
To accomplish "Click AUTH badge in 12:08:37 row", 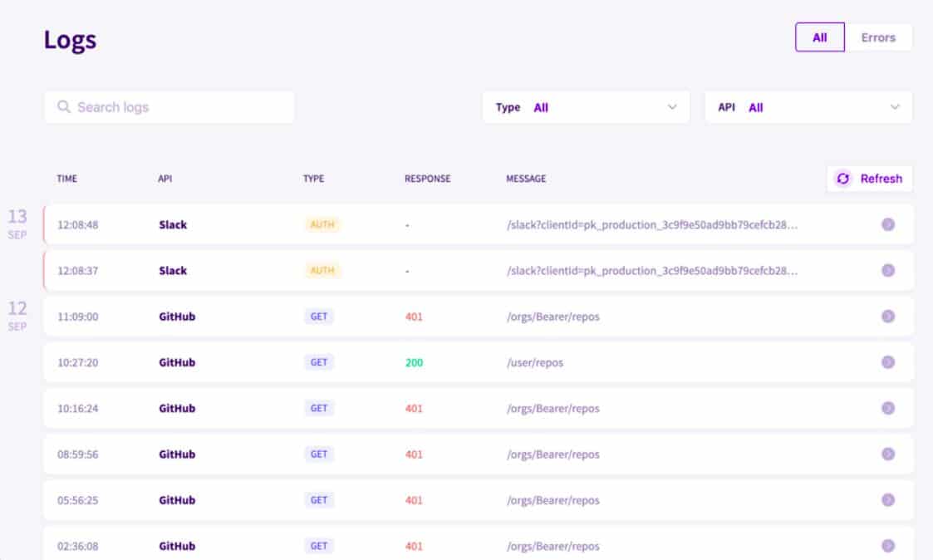I will click(322, 270).
